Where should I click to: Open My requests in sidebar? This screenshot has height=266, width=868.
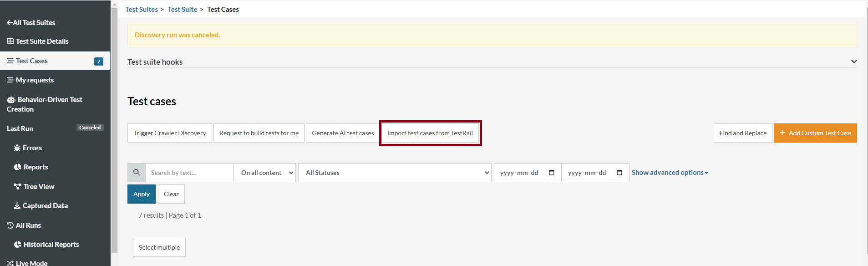point(35,80)
